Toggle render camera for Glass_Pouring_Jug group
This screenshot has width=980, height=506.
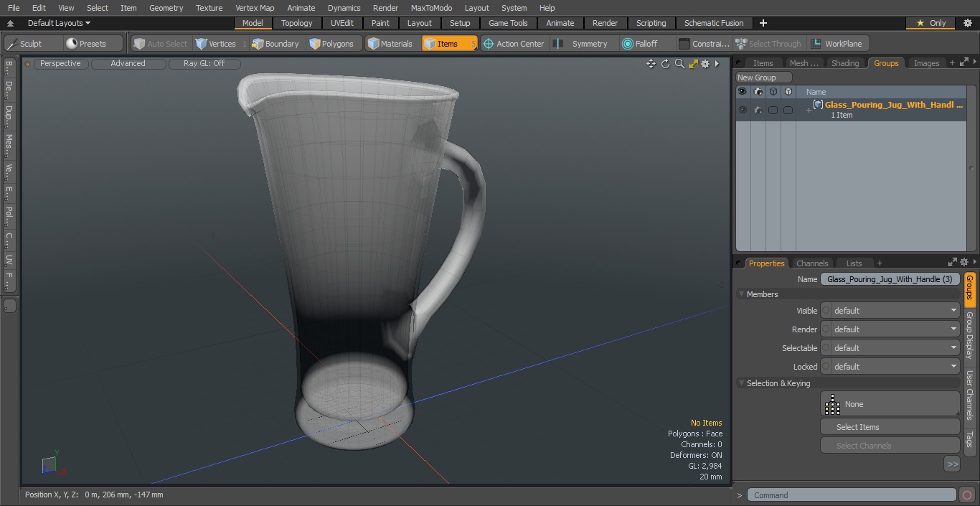click(x=758, y=110)
